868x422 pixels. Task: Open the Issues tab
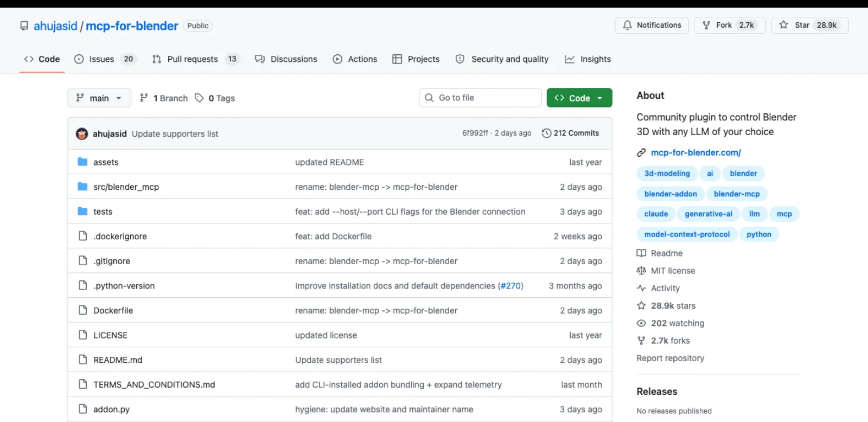[x=105, y=59]
